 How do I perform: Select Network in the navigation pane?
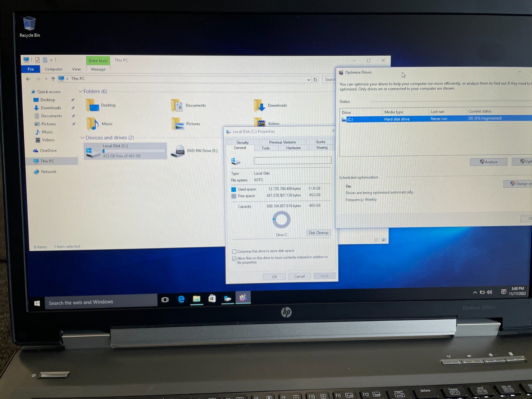pos(45,172)
